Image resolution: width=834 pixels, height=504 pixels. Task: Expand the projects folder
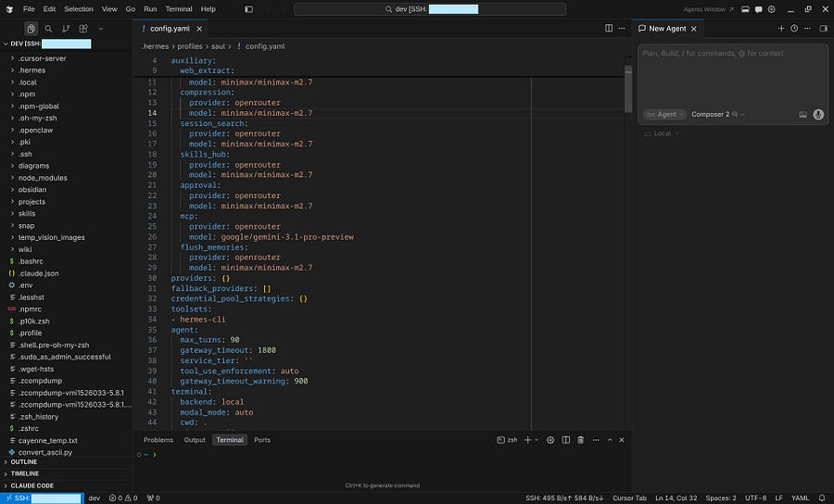32,202
